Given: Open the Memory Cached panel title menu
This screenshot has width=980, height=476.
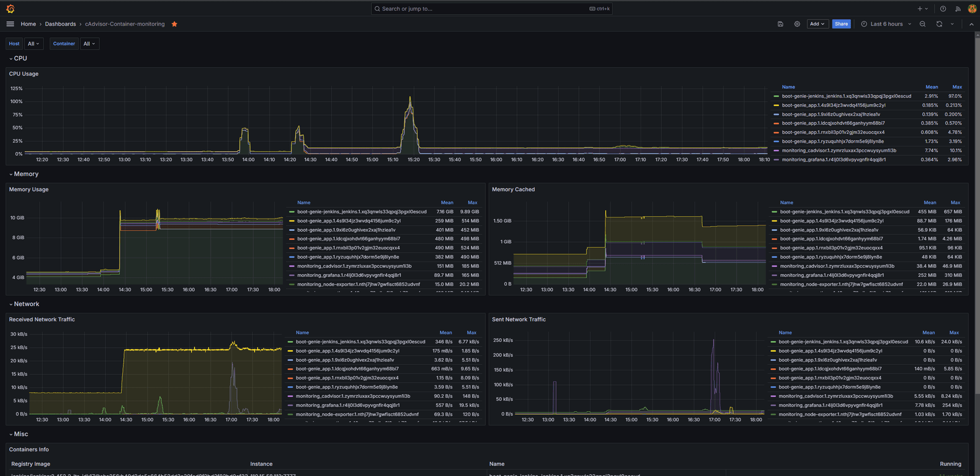Looking at the screenshot, I should [513, 189].
